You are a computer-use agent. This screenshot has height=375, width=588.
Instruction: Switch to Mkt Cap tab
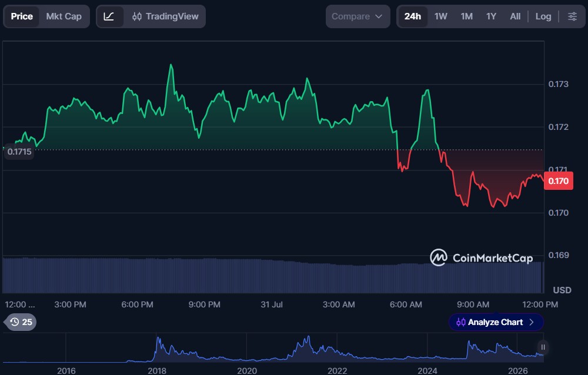pyautogui.click(x=64, y=16)
